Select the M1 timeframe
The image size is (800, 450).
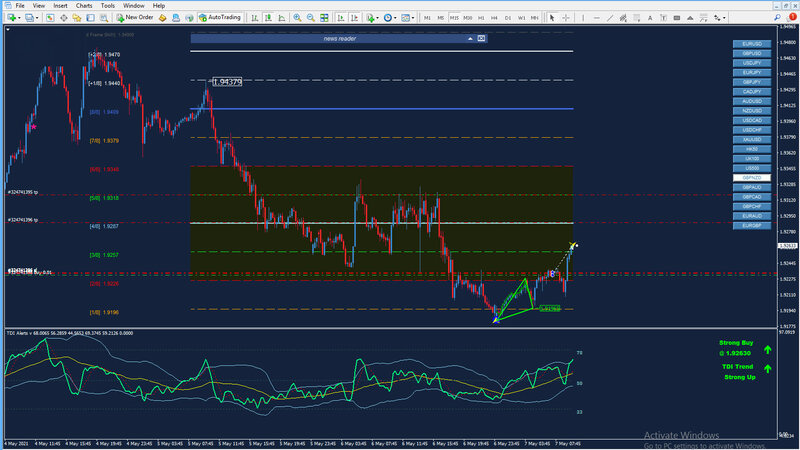coord(427,18)
